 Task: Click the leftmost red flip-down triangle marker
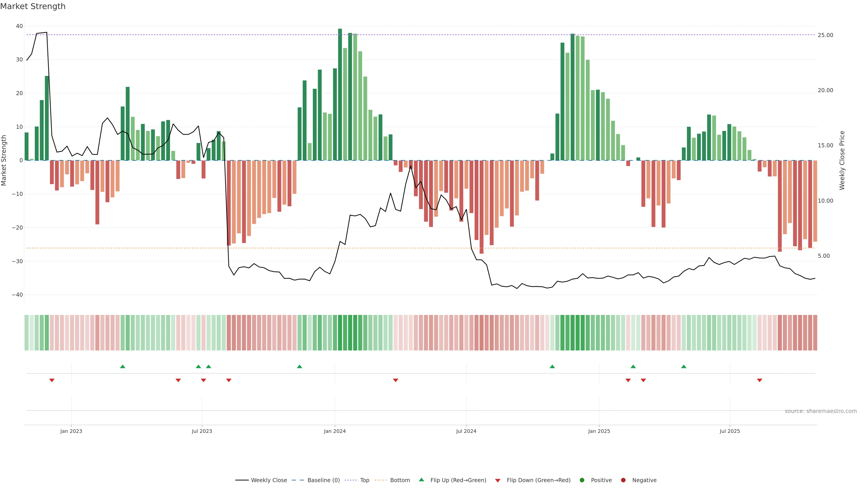pyautogui.click(x=52, y=380)
